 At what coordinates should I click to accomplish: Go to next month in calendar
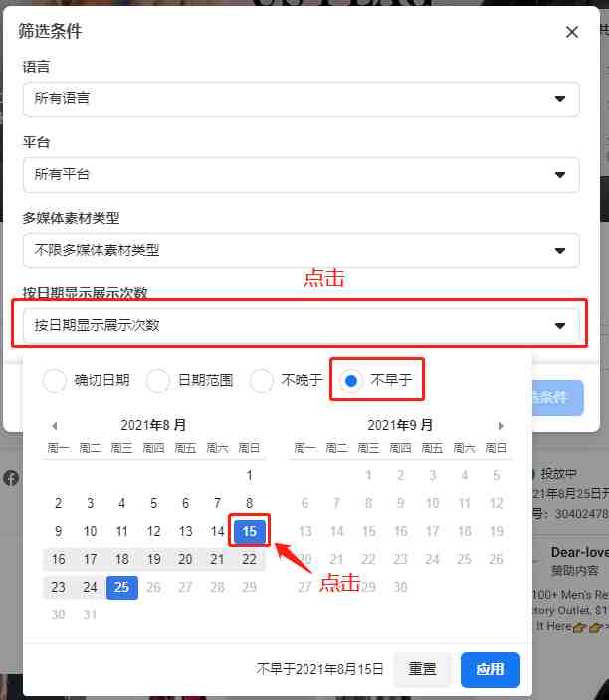click(501, 425)
